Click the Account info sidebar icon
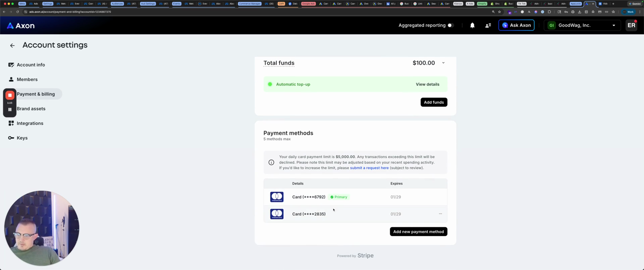Viewport: 644px width, 270px height. point(11,65)
